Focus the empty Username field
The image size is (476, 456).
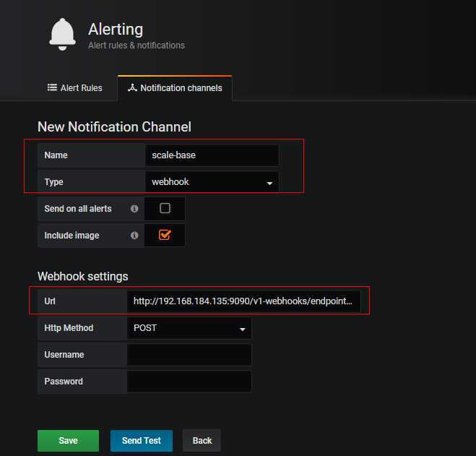(x=189, y=355)
